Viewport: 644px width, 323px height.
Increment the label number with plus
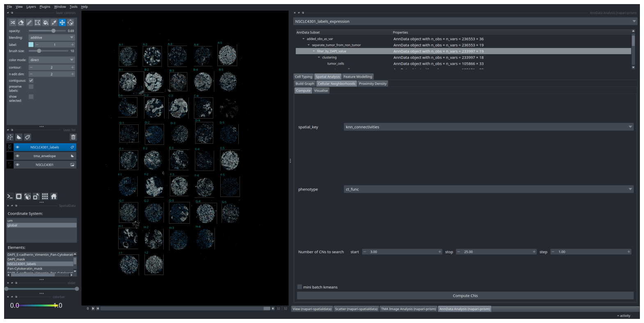[73, 45]
